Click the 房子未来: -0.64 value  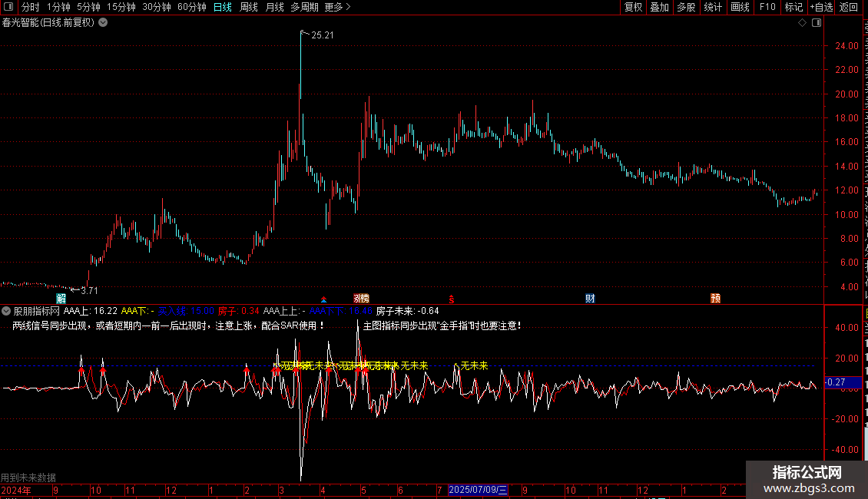pyautogui.click(x=407, y=312)
